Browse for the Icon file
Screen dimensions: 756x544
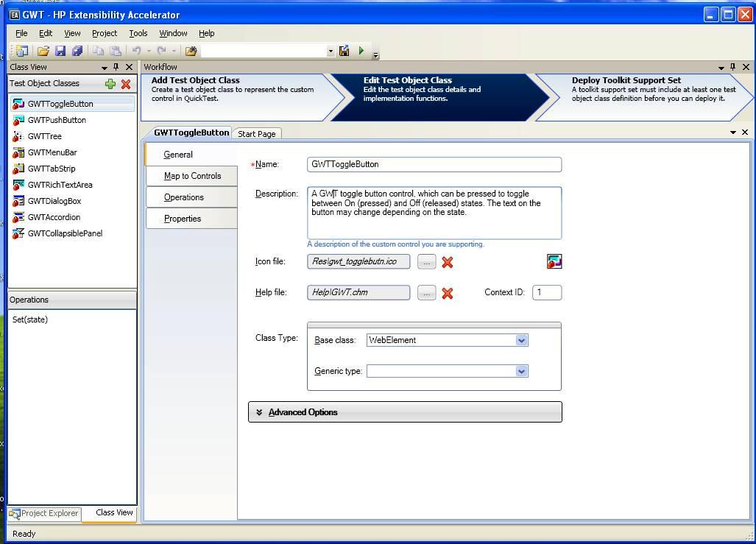[x=427, y=262]
